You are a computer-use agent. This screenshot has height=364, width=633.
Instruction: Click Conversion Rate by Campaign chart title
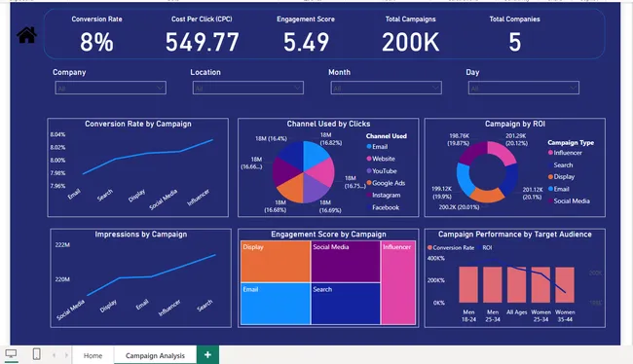(x=138, y=124)
